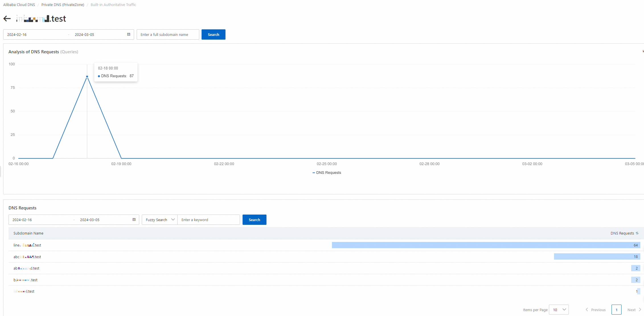Image resolution: width=644 pixels, height=316 pixels.
Task: Expand the Fuzzy Search dropdown
Action: tap(160, 220)
